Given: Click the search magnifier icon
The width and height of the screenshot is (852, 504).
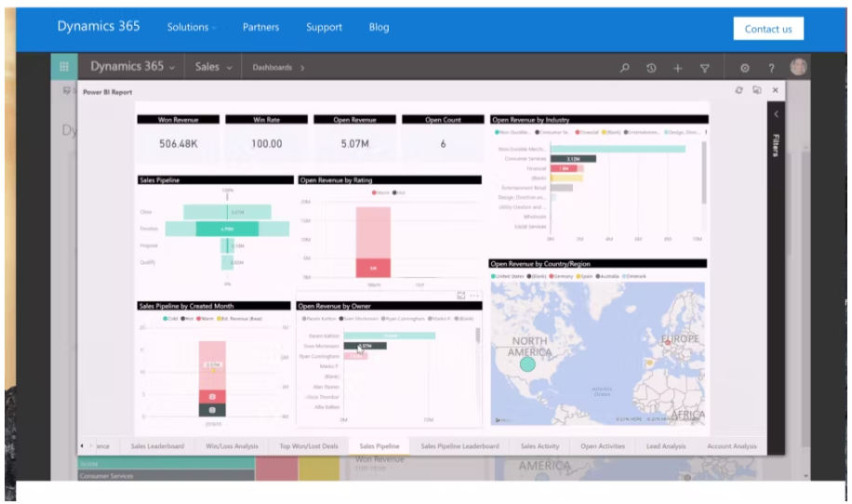Looking at the screenshot, I should 625,68.
